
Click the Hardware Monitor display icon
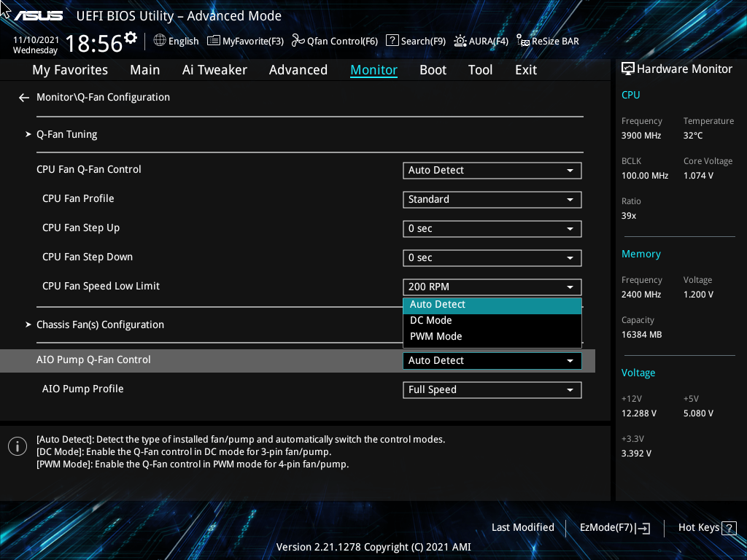click(x=628, y=69)
